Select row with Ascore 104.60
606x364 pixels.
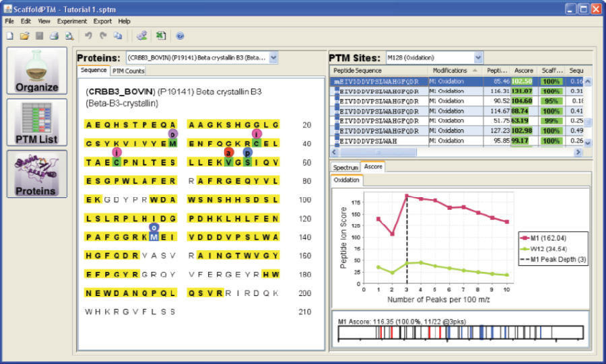pos(457,101)
